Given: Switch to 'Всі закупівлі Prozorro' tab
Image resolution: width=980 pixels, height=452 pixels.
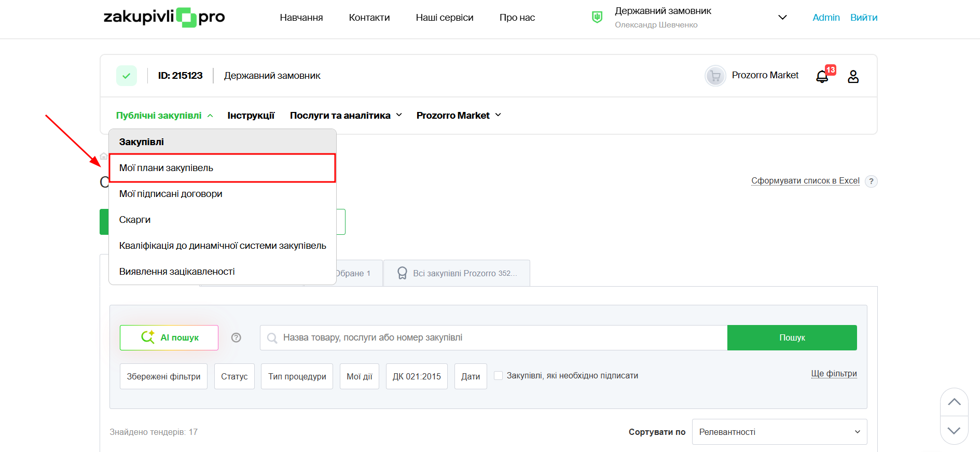Looking at the screenshot, I should (x=457, y=273).
